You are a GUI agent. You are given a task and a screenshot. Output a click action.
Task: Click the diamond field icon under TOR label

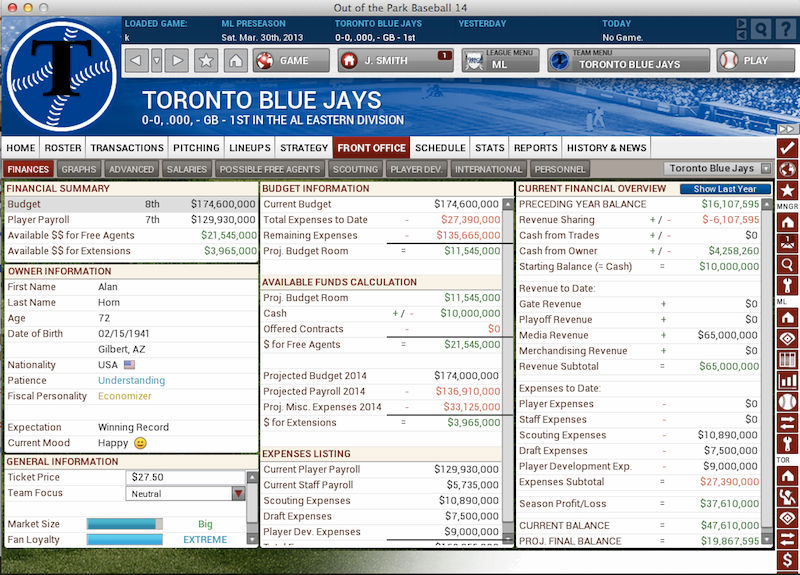tap(787, 518)
